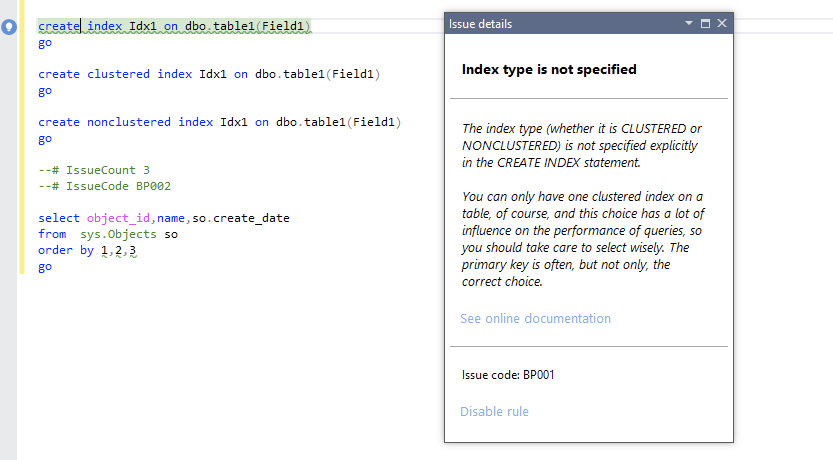Image resolution: width=833 pixels, height=460 pixels.
Task: Click the CLUSTERED or NONCLUSTERED description paragraph
Action: pos(581,145)
